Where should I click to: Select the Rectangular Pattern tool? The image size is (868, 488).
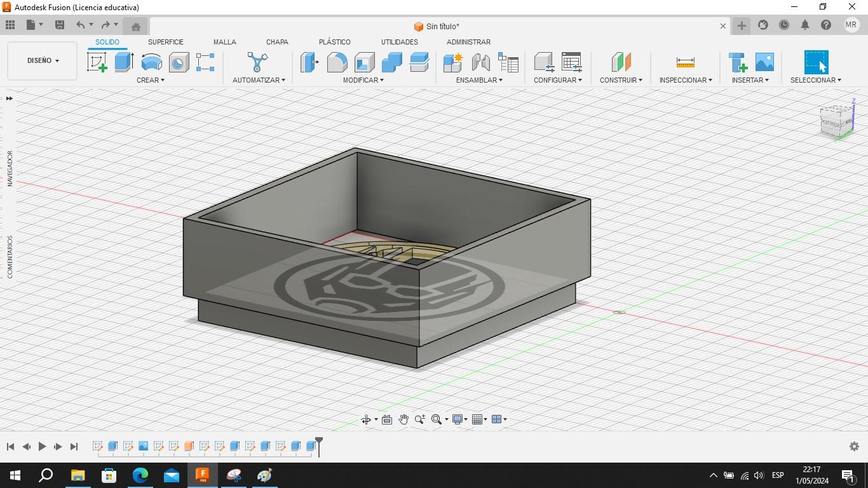pos(205,62)
